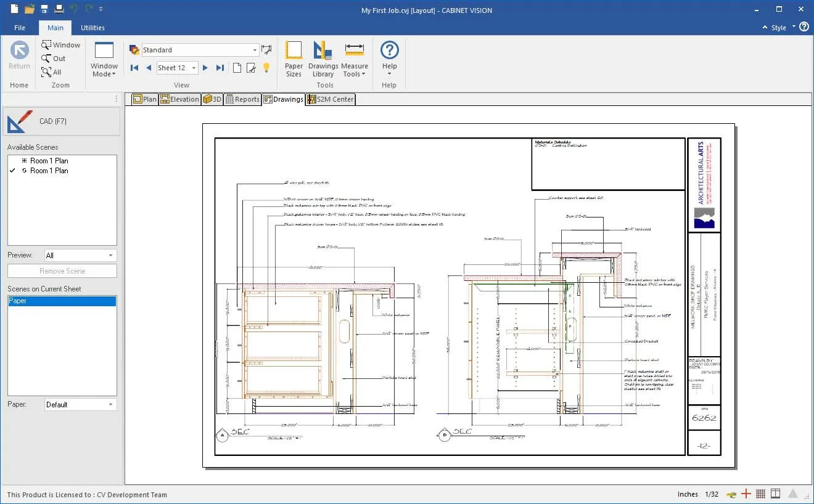The image size is (814, 504).
Task: Switch to the Utilities ribbon tab
Action: click(92, 28)
